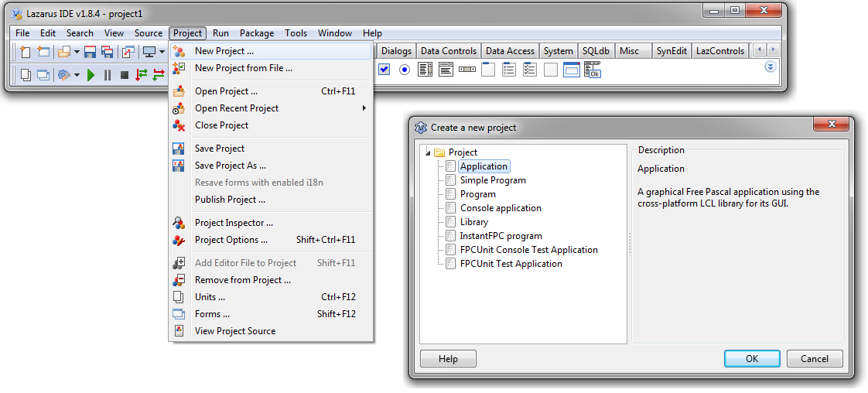Viewport: 868px width, 393px height.
Task: Collapse the Project tree node
Action: [x=427, y=152]
